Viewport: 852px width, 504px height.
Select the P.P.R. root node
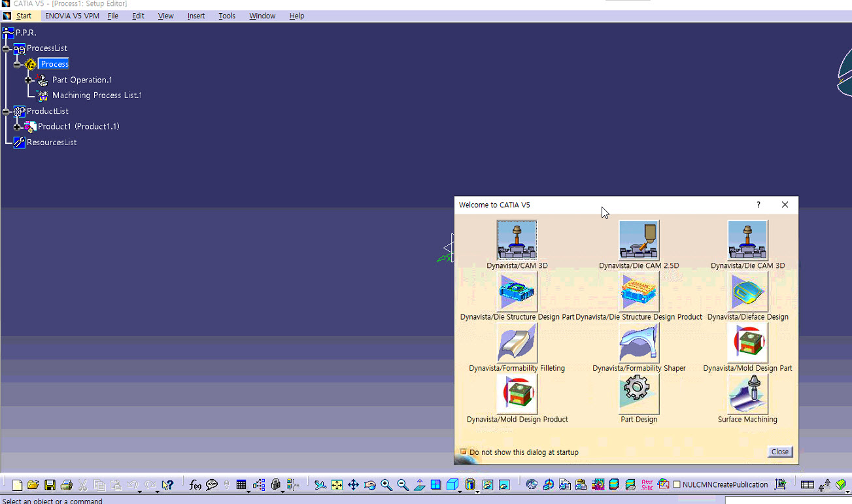[x=26, y=33]
